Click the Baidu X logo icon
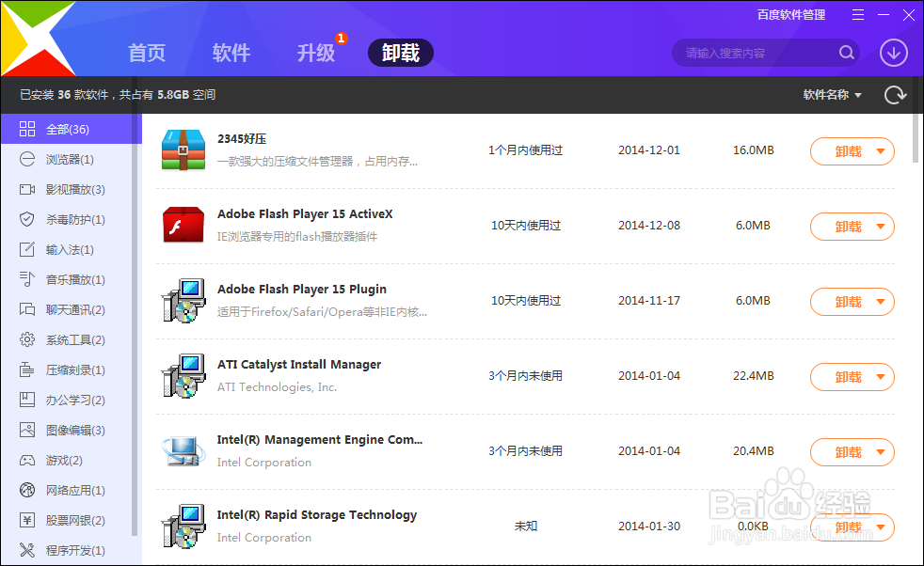The width and height of the screenshot is (924, 566). (x=39, y=39)
